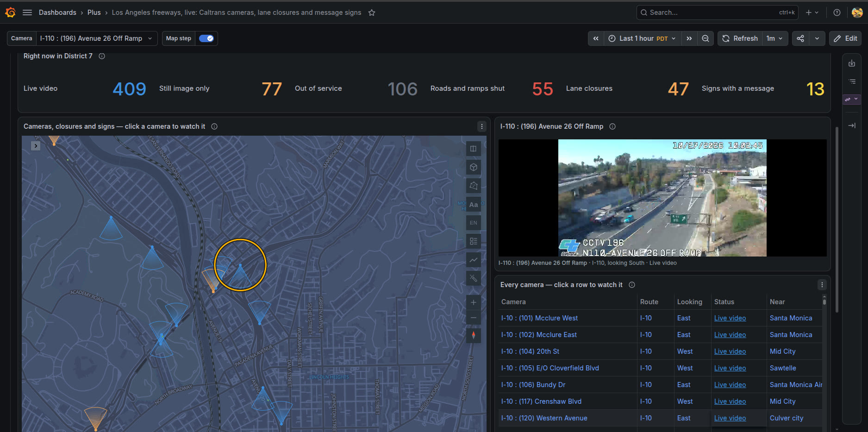Open the Last 1 hour time picker
The image size is (868, 432).
642,38
